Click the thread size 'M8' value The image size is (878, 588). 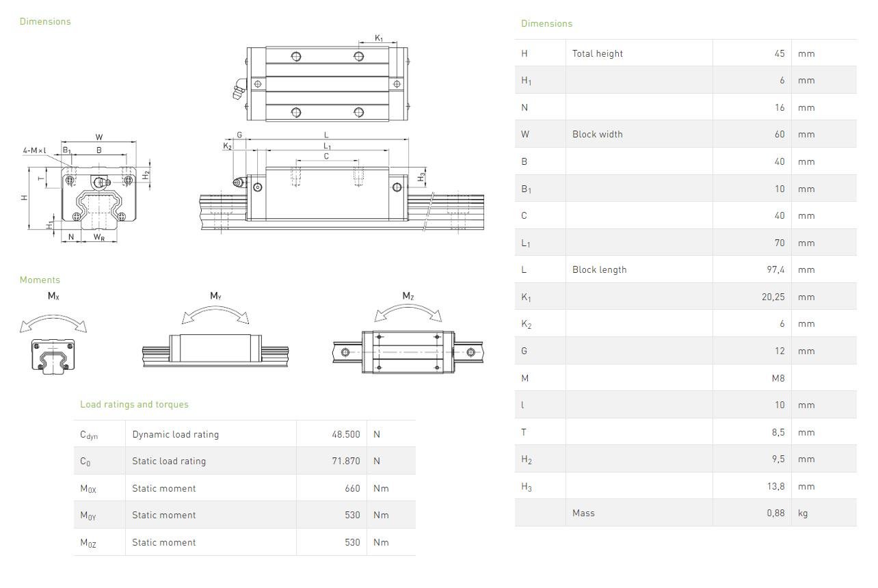coord(778,378)
